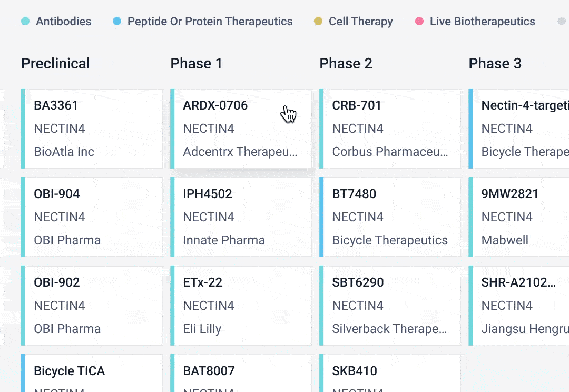
Task: Open the BT7480 card
Action: coord(390,217)
